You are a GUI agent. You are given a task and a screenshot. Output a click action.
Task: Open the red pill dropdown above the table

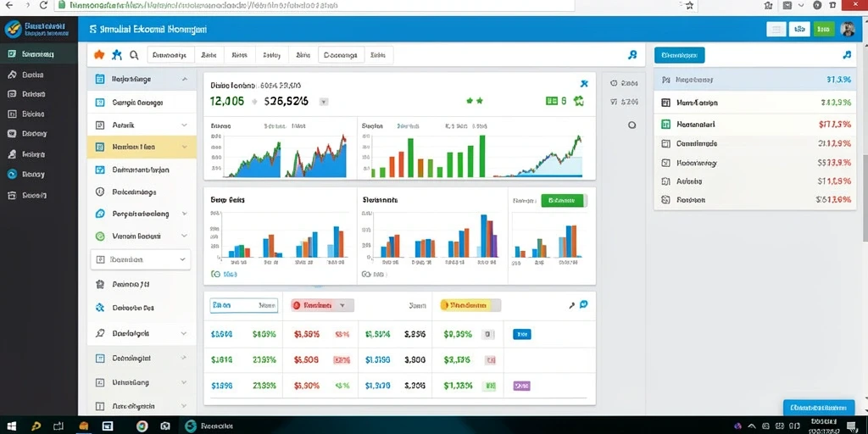[x=322, y=305]
